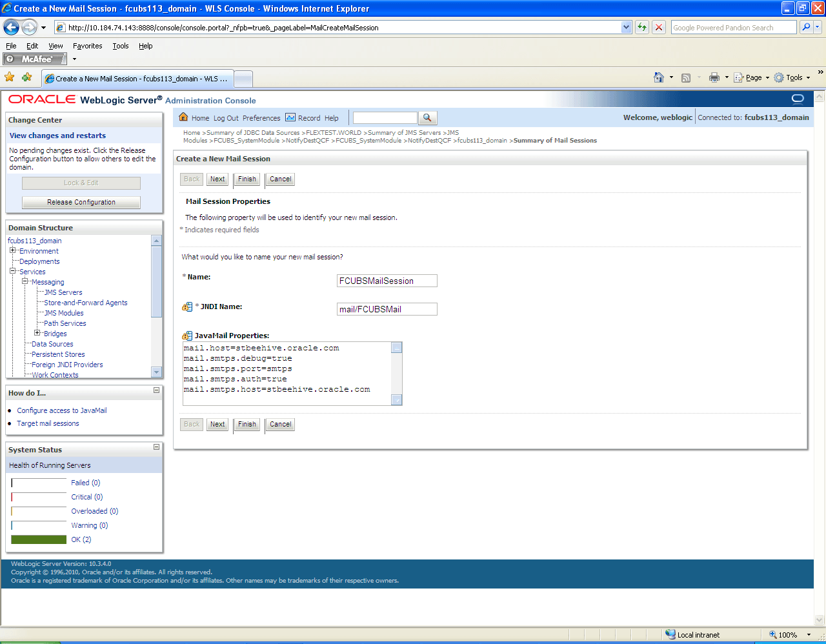Click the Google Powered Pandion Search box
The width and height of the screenshot is (826, 644).
pos(734,27)
